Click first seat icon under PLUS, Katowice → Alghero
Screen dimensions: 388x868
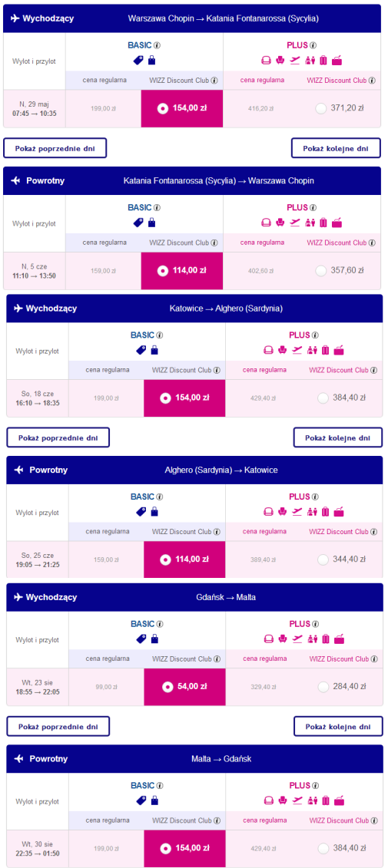tap(268, 350)
